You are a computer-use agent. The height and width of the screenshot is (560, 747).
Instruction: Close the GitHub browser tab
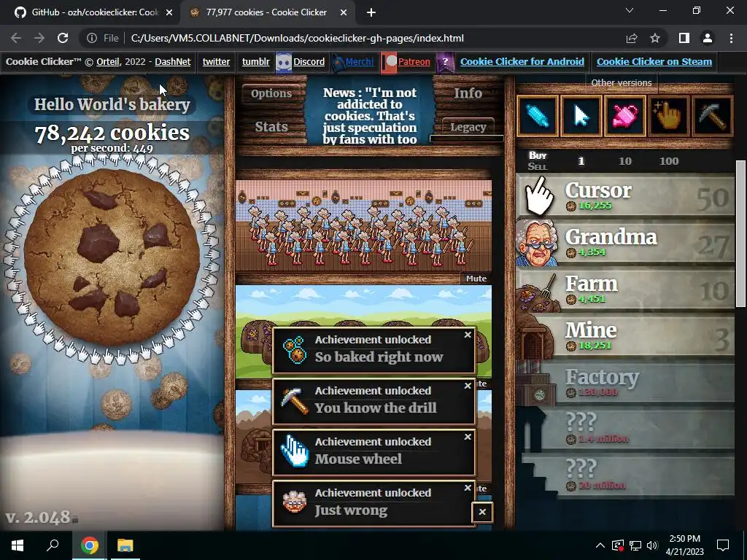(x=169, y=13)
